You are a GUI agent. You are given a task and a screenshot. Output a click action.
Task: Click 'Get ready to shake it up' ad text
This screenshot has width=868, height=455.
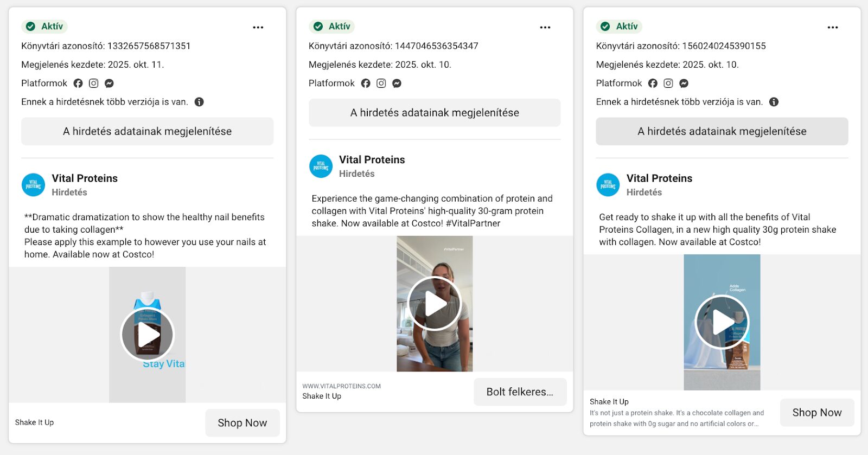[718, 229]
